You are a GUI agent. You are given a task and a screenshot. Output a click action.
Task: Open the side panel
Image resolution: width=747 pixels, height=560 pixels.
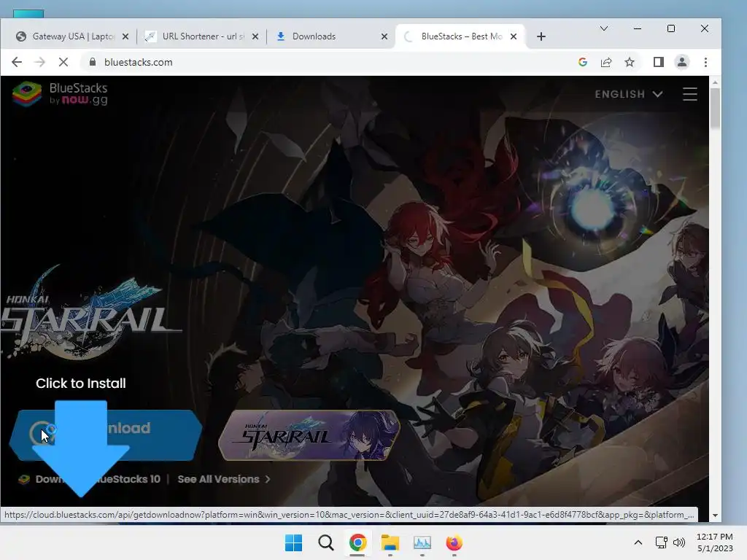[x=659, y=62]
